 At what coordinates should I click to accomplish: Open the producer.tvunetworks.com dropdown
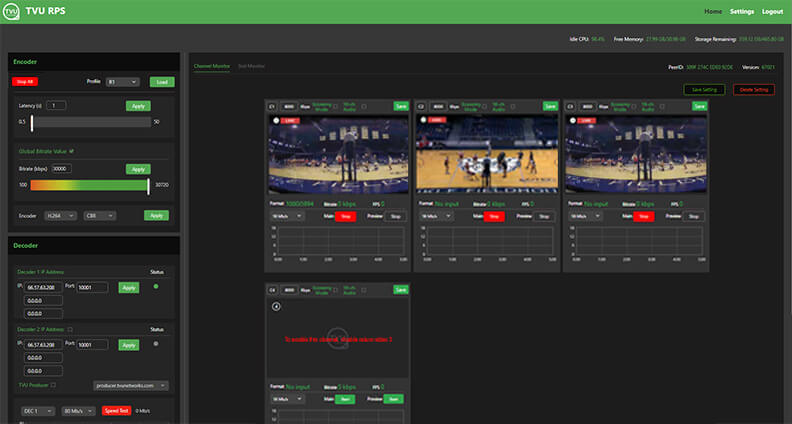tap(131, 386)
